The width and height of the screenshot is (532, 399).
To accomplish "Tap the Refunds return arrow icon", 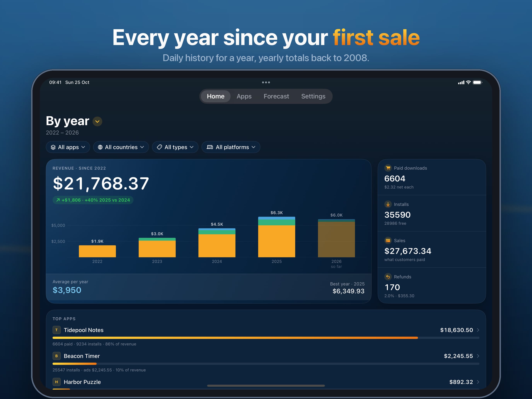I will [388, 277].
